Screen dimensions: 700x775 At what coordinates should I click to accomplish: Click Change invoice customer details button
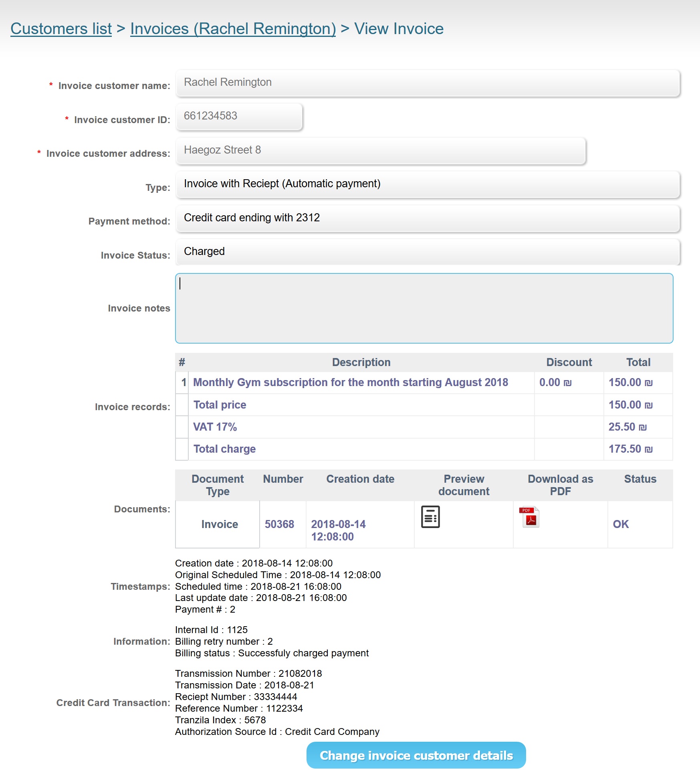click(416, 755)
